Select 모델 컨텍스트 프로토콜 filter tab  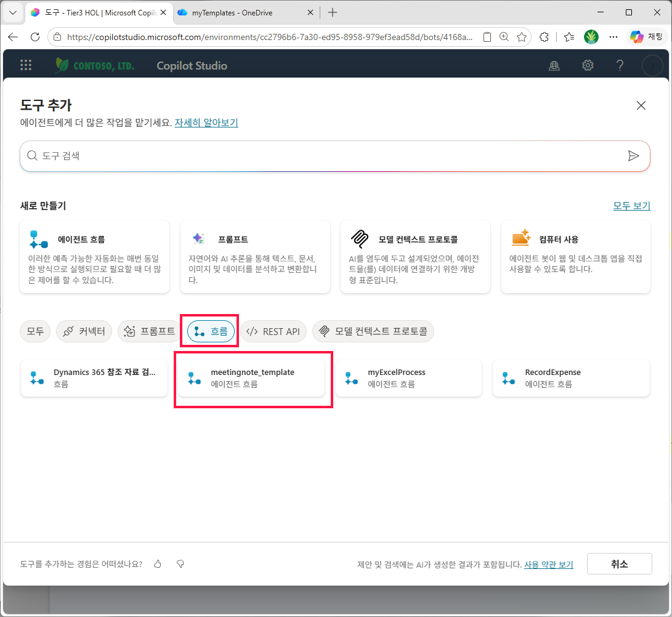pyautogui.click(x=373, y=331)
